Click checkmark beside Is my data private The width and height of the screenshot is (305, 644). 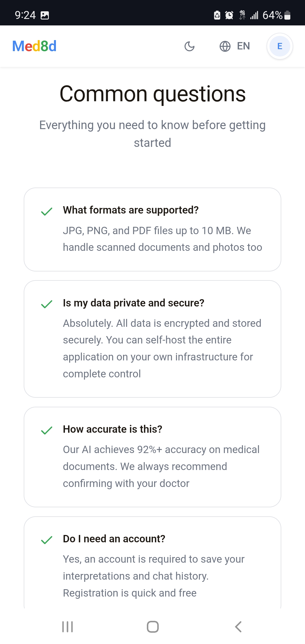point(47,304)
